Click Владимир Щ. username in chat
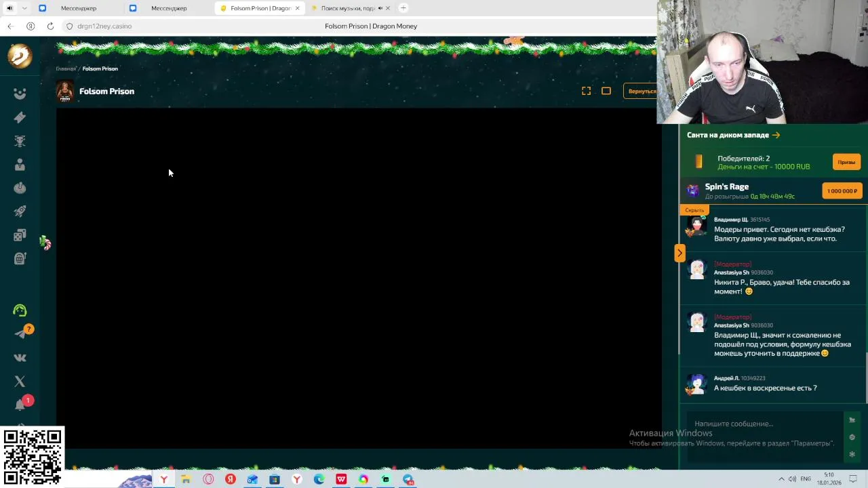Screen dimensions: 868x488 tap(731, 220)
